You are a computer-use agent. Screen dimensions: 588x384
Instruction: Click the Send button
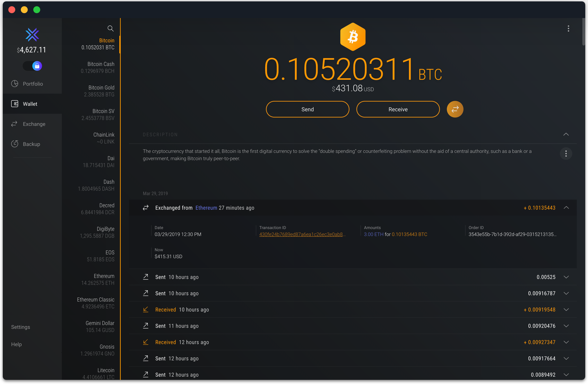pyautogui.click(x=307, y=109)
